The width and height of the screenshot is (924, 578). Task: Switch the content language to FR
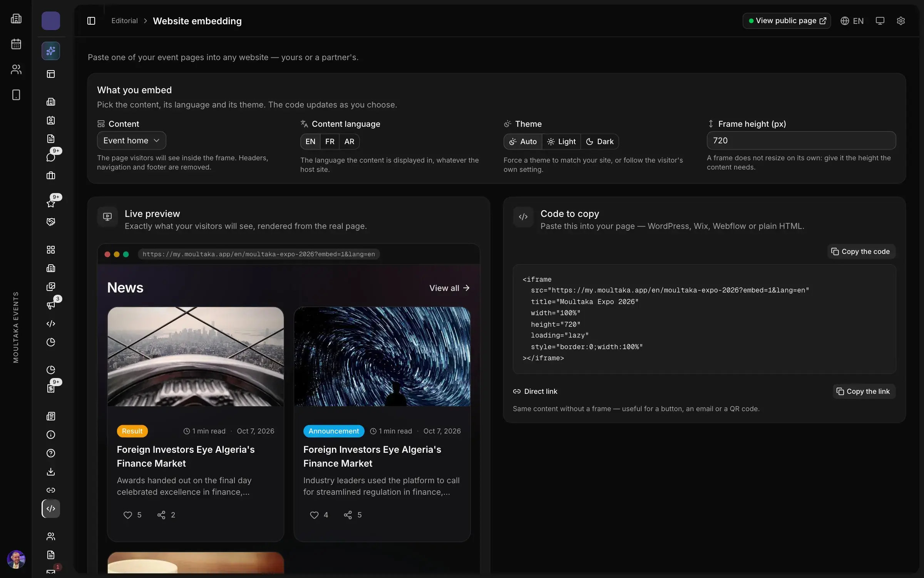tap(330, 141)
